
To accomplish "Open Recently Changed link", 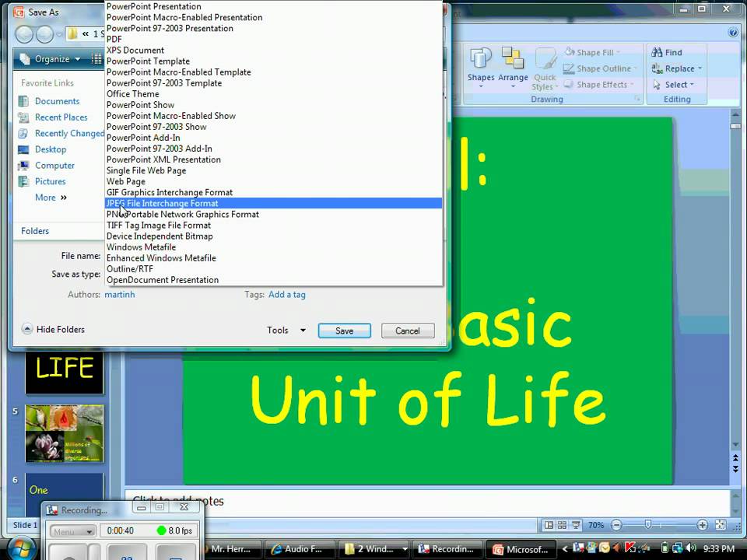I will [61, 133].
